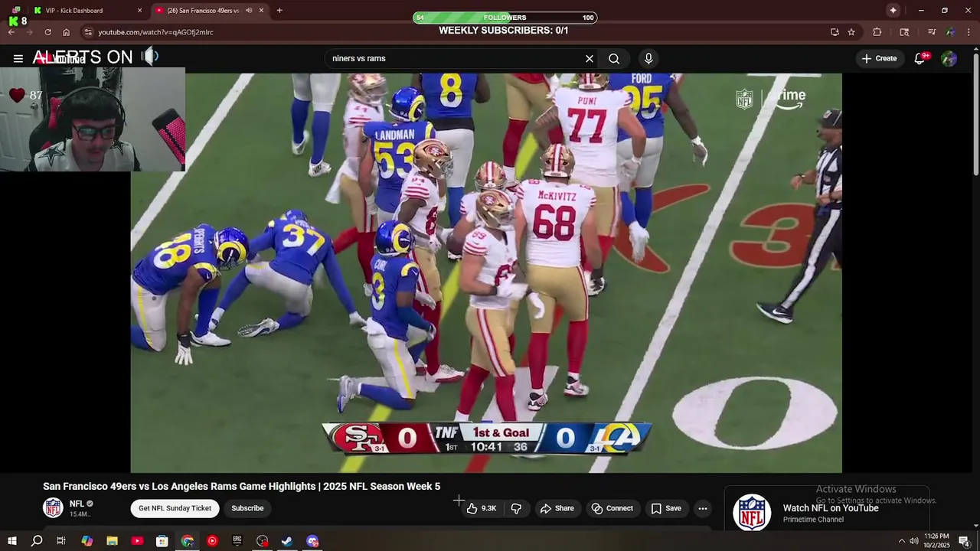
Task: Open clock showing 11:26 PM
Action: tap(937, 541)
